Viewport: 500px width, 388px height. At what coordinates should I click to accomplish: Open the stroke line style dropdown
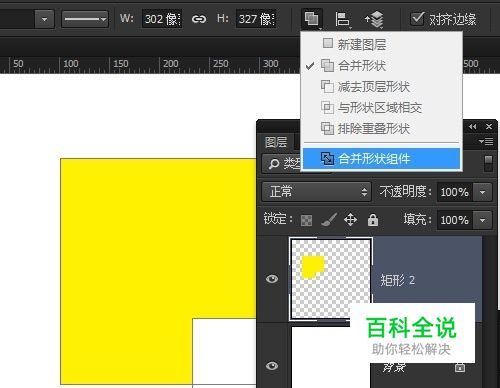[x=85, y=19]
